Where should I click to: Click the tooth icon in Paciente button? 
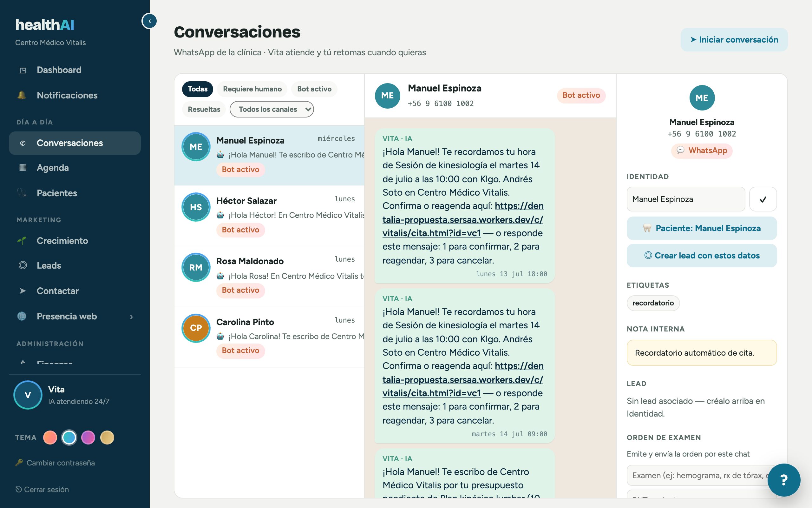647,229
